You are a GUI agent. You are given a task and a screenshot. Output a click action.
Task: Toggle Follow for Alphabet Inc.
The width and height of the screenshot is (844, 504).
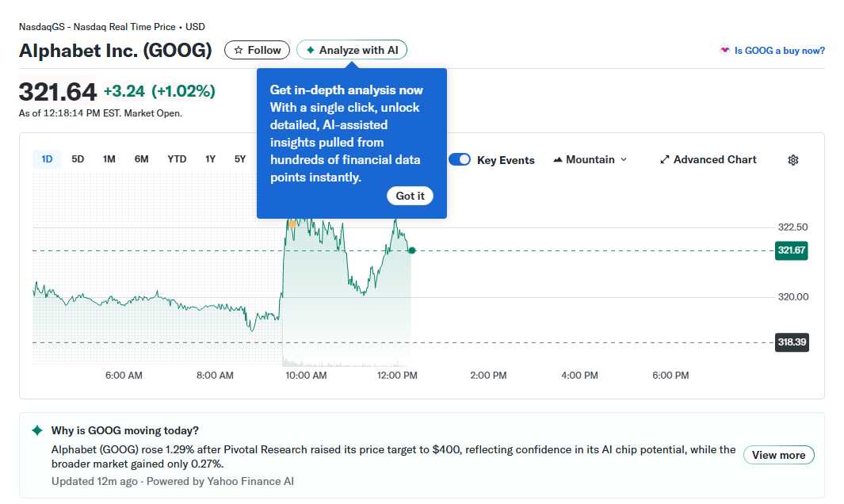coord(256,49)
